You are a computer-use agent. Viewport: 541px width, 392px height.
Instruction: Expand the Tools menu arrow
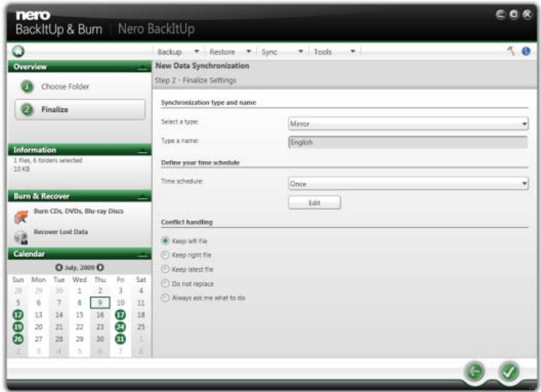(353, 52)
